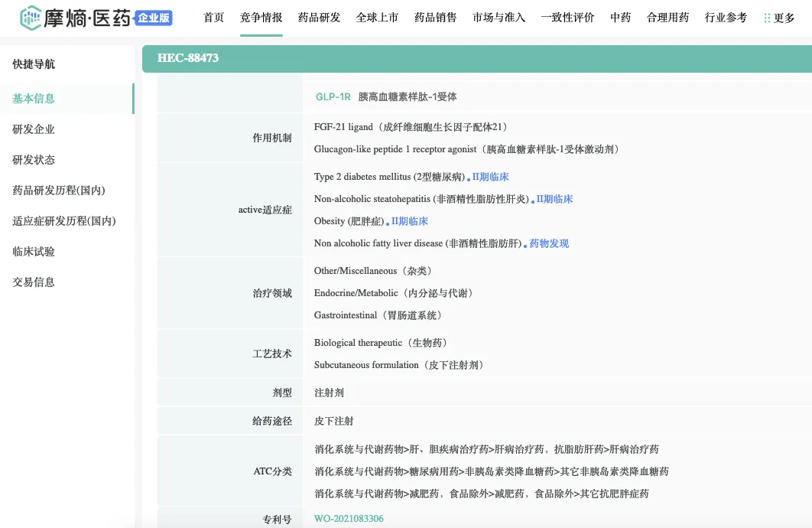Go to 首页 in the top navigation
The width and height of the screenshot is (812, 528).
pyautogui.click(x=214, y=18)
